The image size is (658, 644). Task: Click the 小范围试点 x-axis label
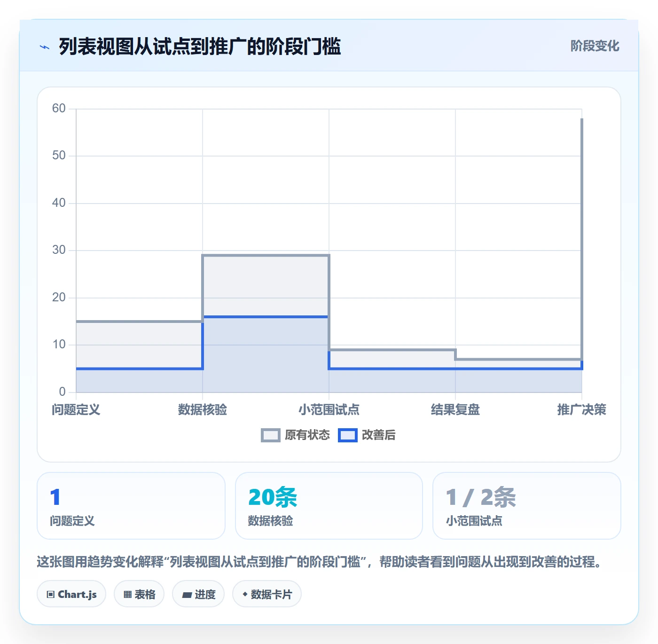tap(329, 410)
